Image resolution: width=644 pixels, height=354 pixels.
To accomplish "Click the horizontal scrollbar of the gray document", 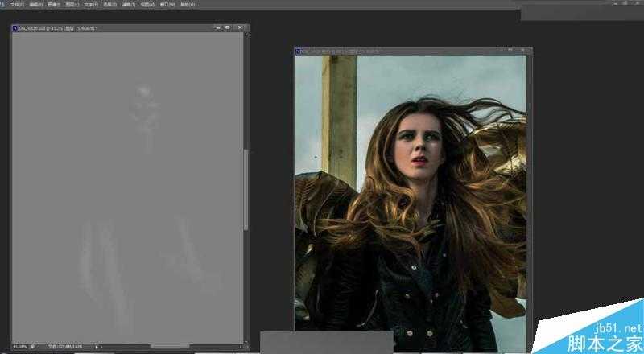I will 169,347.
